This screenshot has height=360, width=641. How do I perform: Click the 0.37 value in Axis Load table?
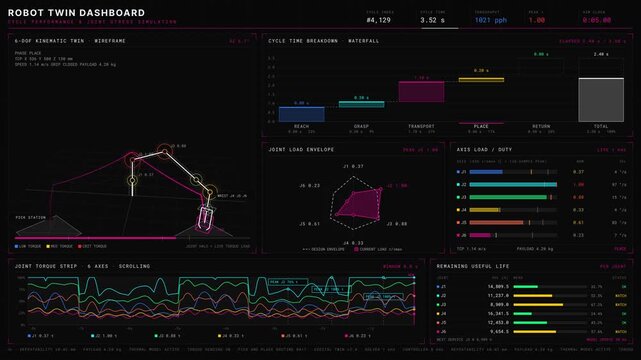pyautogui.click(x=578, y=172)
